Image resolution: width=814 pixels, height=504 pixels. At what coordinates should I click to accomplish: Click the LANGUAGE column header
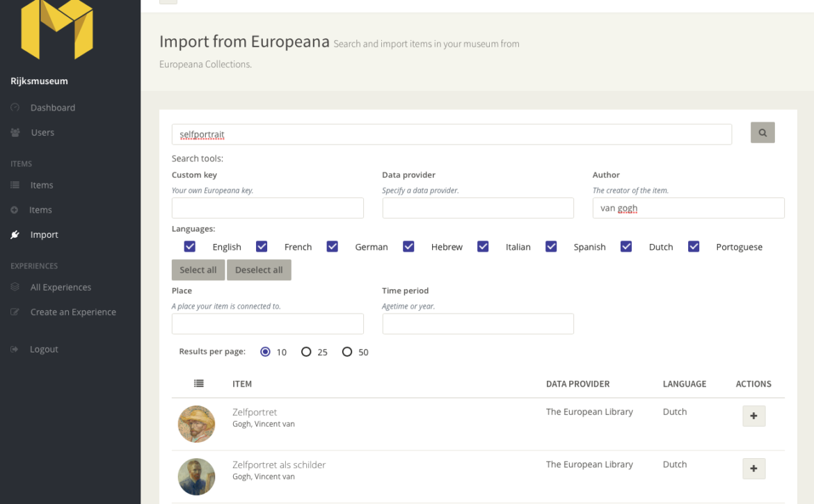tap(684, 384)
